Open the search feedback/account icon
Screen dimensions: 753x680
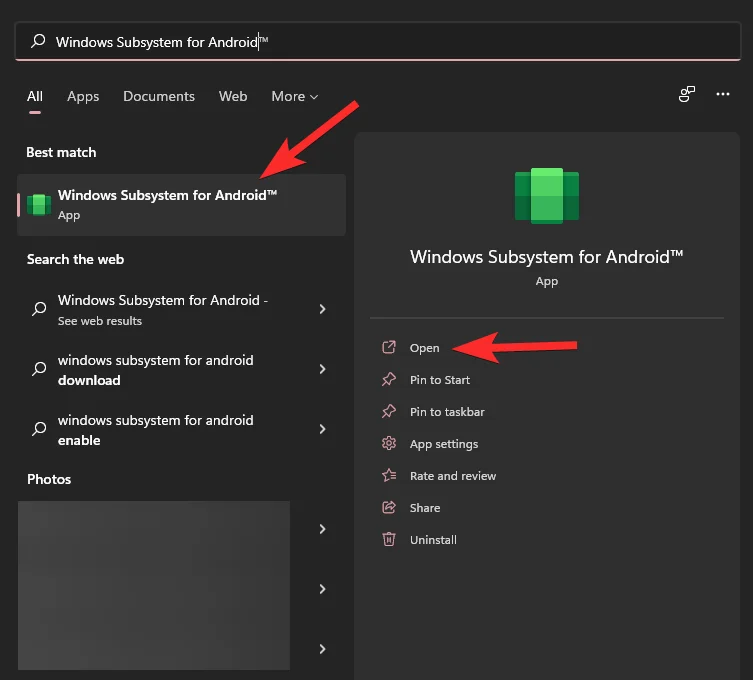point(687,94)
